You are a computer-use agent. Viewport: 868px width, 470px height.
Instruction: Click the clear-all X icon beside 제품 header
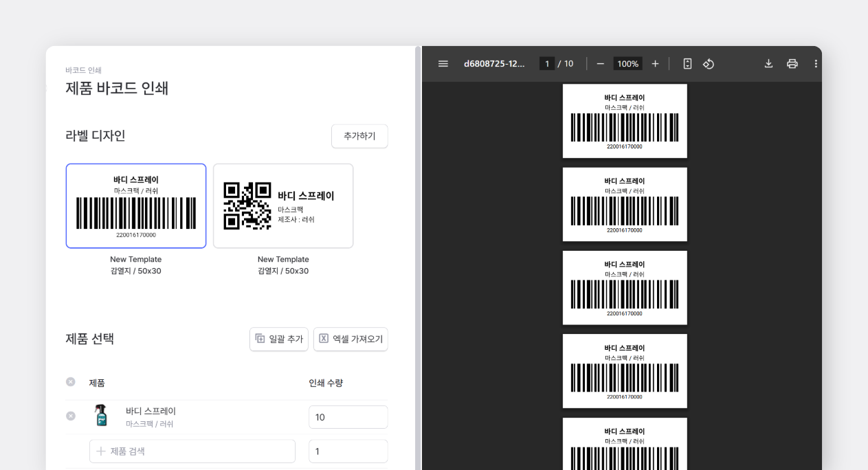[69, 383]
